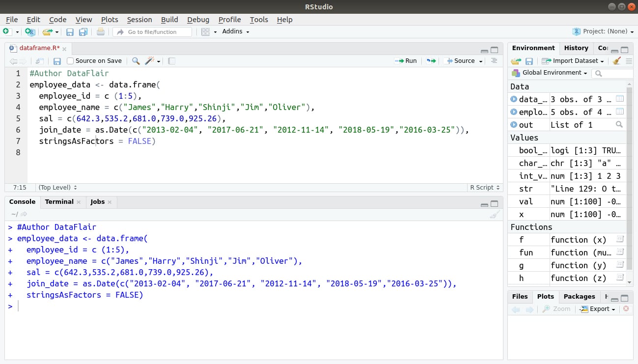638x364 pixels.
Task: Expand the data_ object row
Action: coord(514,99)
